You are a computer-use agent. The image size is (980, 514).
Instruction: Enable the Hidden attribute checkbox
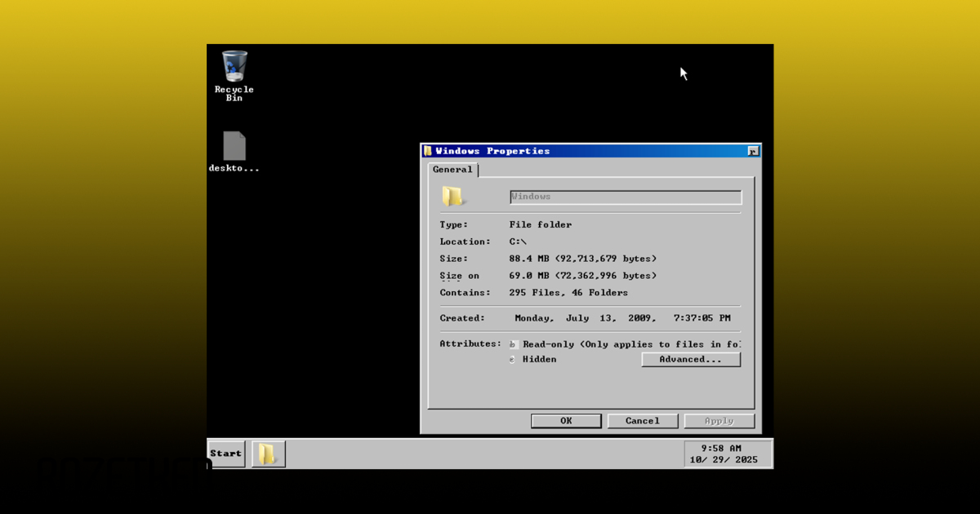(x=513, y=360)
